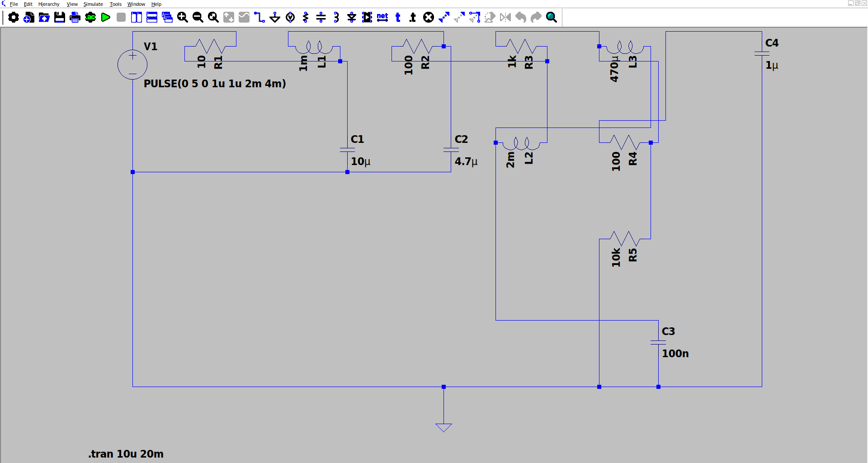Viewport: 868px width, 463px height.
Task: Select the draw wire tool
Action: [x=259, y=18]
